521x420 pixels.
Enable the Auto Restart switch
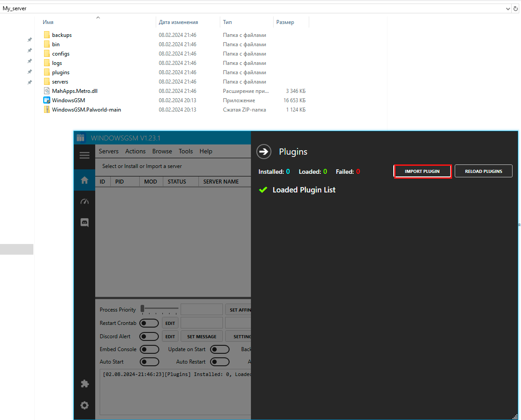(220, 362)
